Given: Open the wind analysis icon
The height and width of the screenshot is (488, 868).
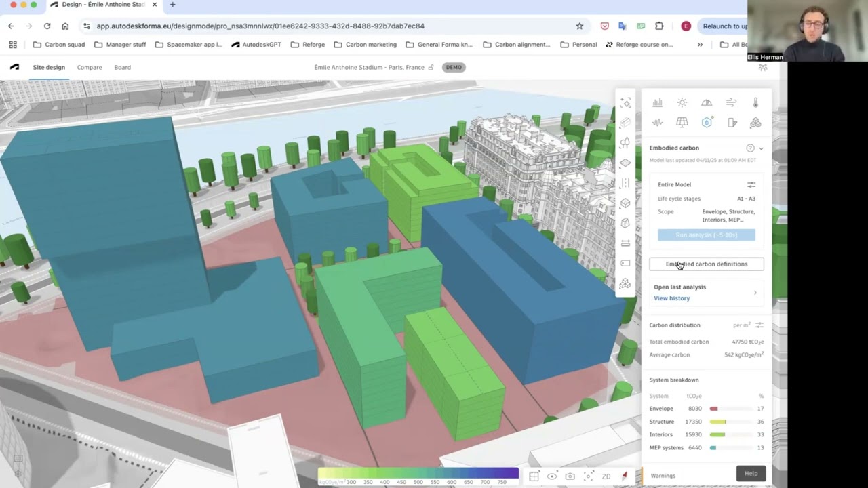Looking at the screenshot, I should (x=731, y=102).
